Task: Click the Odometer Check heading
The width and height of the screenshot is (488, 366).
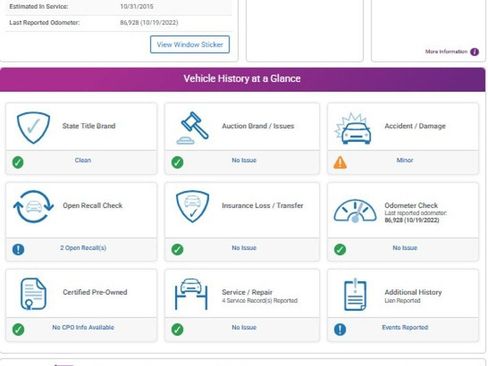Action: [x=411, y=205]
